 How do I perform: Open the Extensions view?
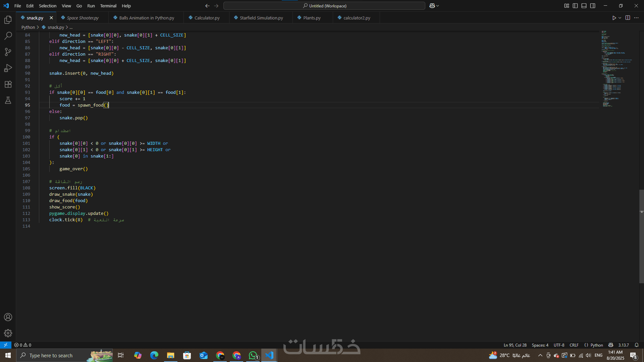pos(8,84)
